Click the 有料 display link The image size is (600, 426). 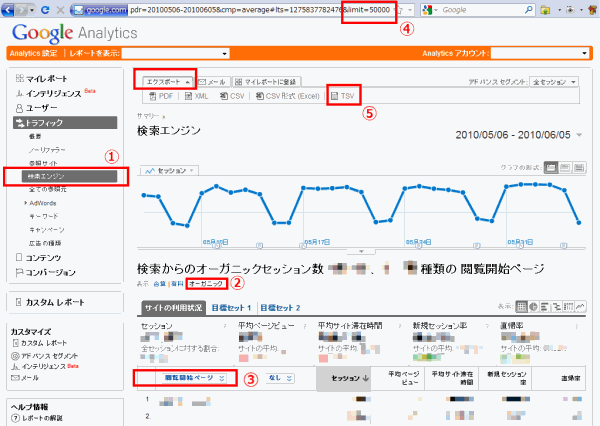pos(177,284)
